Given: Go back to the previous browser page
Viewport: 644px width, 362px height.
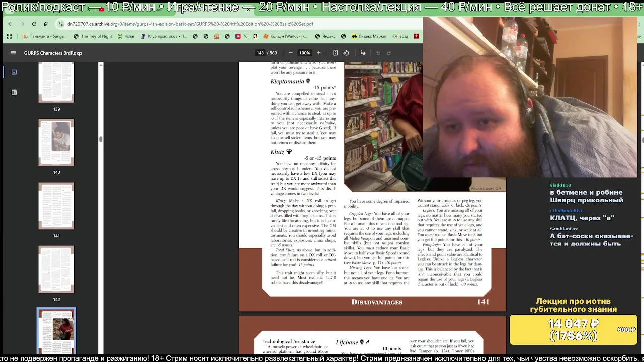Looking at the screenshot, I should (10, 24).
